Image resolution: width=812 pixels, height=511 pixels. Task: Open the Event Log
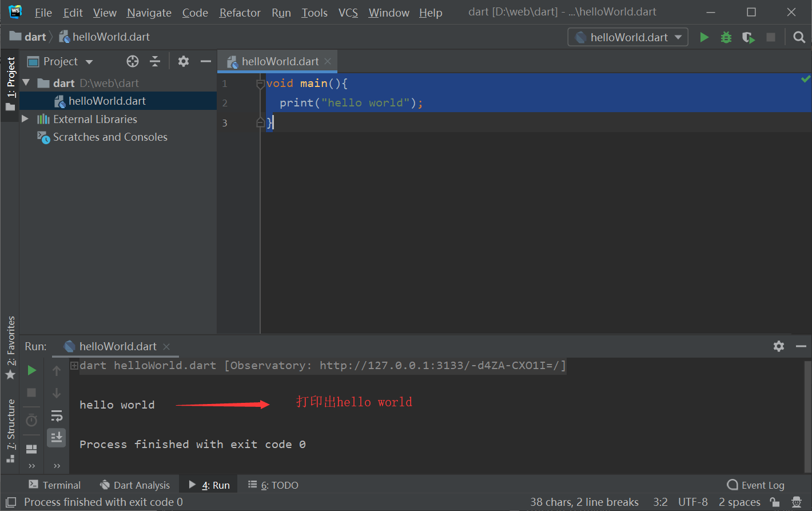(755, 485)
